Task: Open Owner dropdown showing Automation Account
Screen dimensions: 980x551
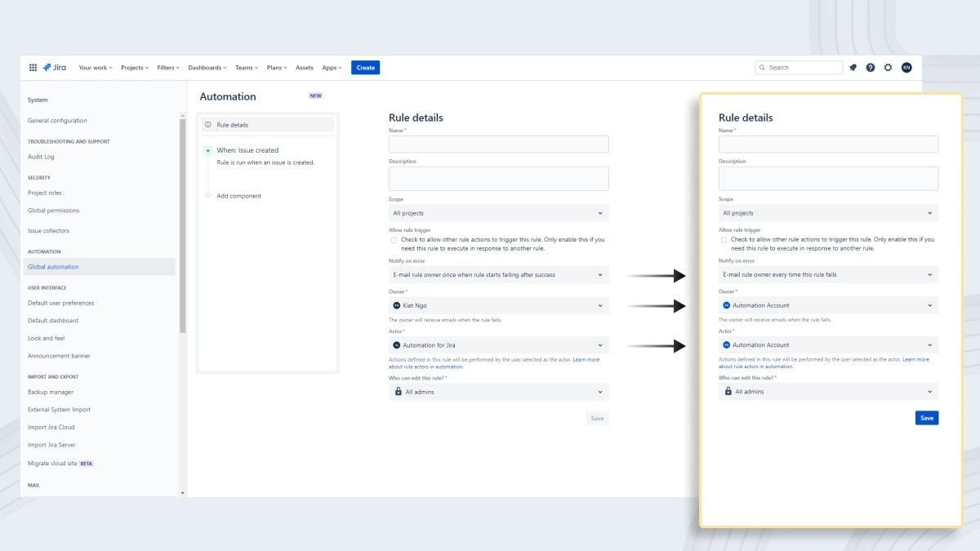Action: (828, 305)
